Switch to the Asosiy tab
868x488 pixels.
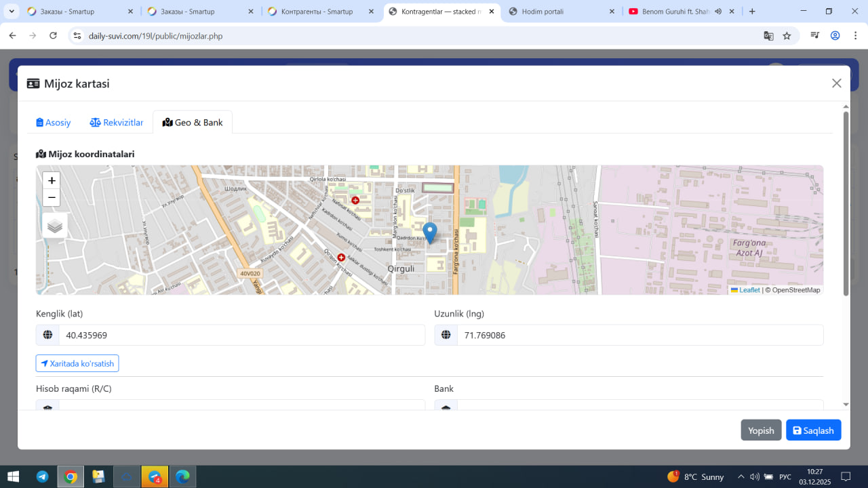click(x=54, y=123)
